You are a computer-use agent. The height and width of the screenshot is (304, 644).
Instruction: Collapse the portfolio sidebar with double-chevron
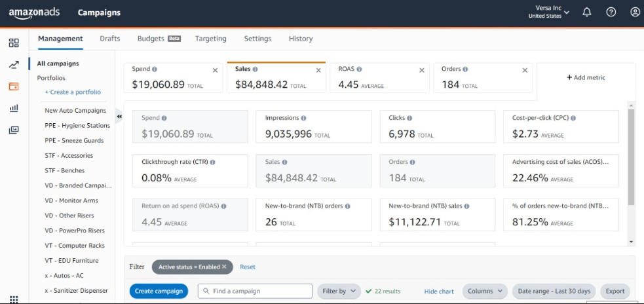(119, 117)
